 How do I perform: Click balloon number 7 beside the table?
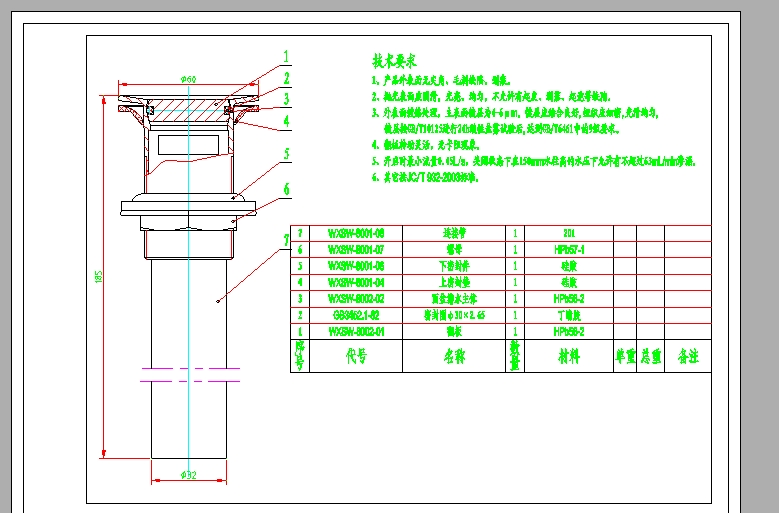pyautogui.click(x=286, y=239)
